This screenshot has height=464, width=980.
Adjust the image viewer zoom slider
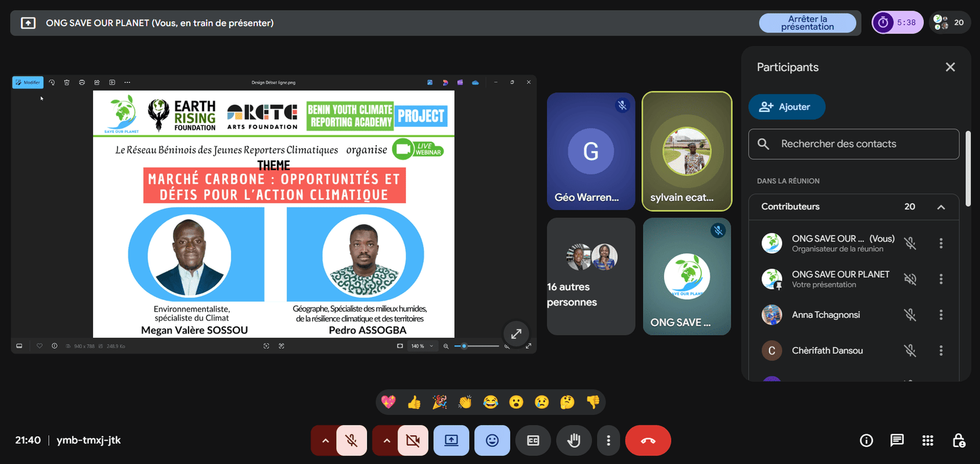tap(464, 346)
